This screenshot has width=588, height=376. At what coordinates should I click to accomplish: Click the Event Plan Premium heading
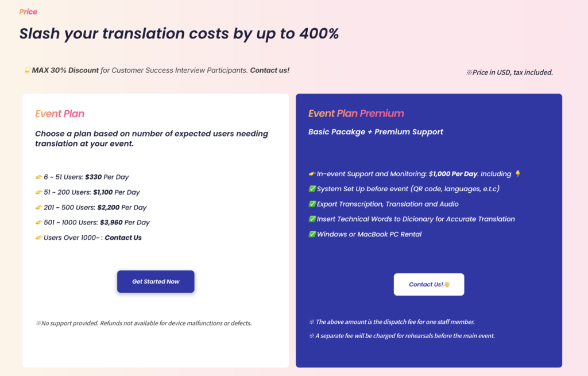pyautogui.click(x=356, y=113)
